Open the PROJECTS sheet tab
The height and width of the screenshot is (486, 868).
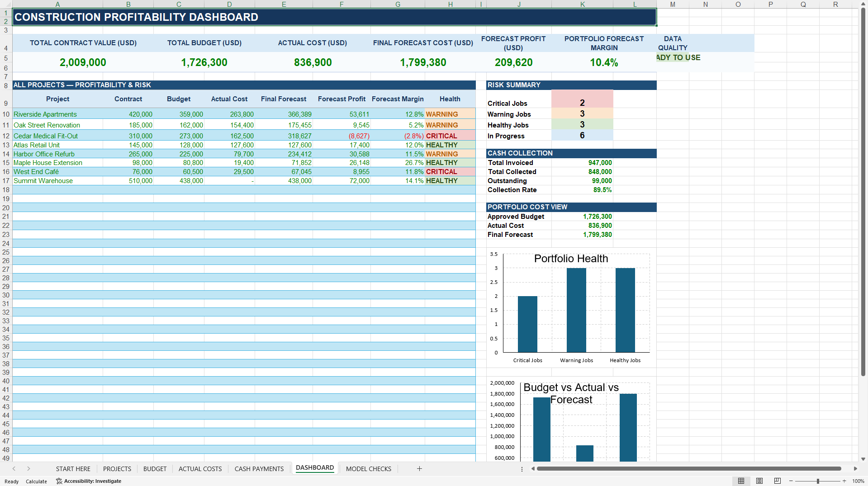[117, 469]
